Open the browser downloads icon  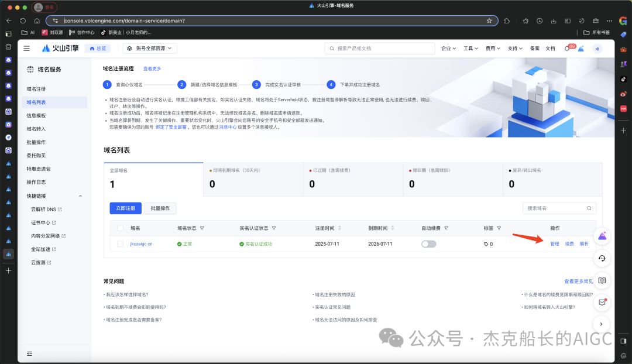(554, 20)
